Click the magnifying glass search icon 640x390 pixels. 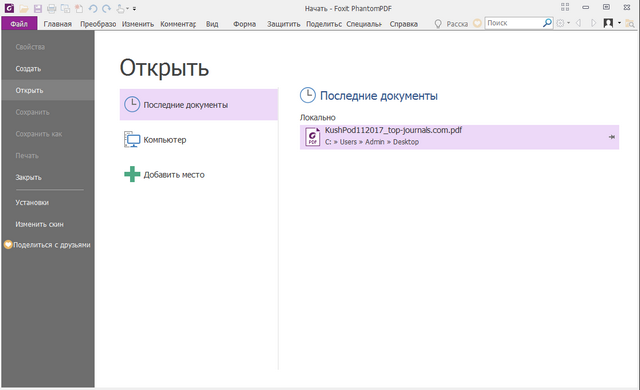click(x=547, y=23)
